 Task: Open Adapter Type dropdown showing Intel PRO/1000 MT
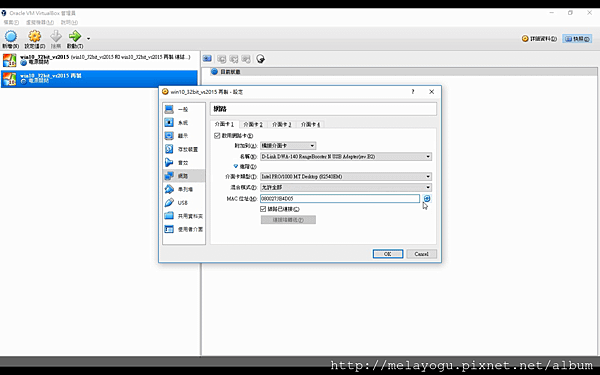pos(346,176)
